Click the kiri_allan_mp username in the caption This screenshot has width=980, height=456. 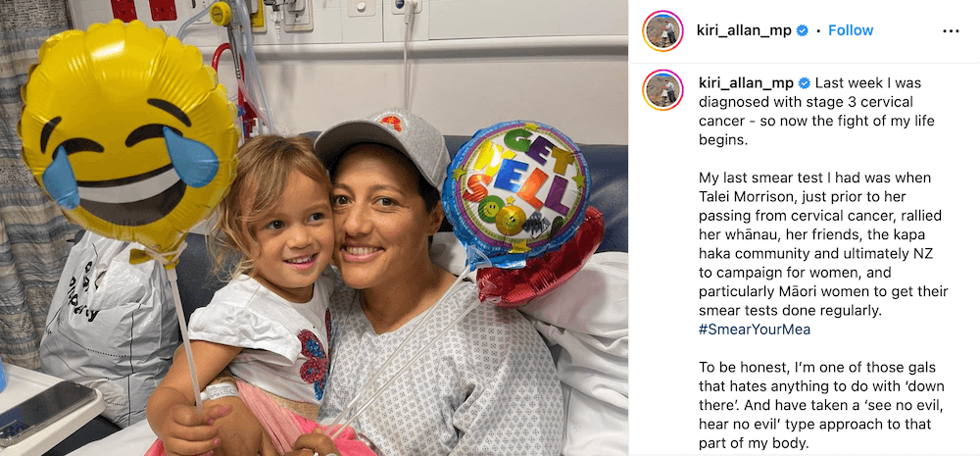tap(746, 83)
